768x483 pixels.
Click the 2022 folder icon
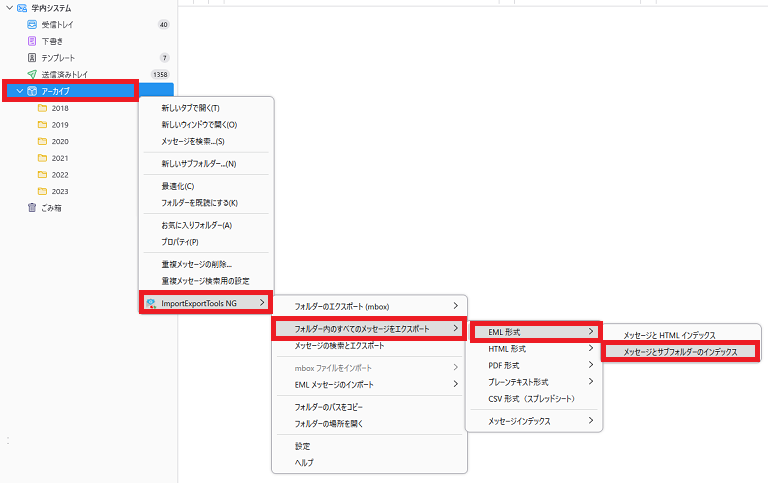pyautogui.click(x=43, y=174)
